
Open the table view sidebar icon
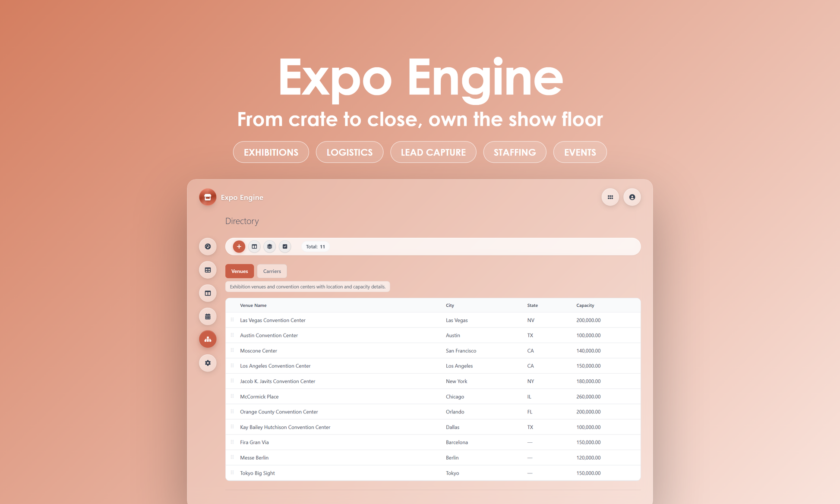(208, 270)
